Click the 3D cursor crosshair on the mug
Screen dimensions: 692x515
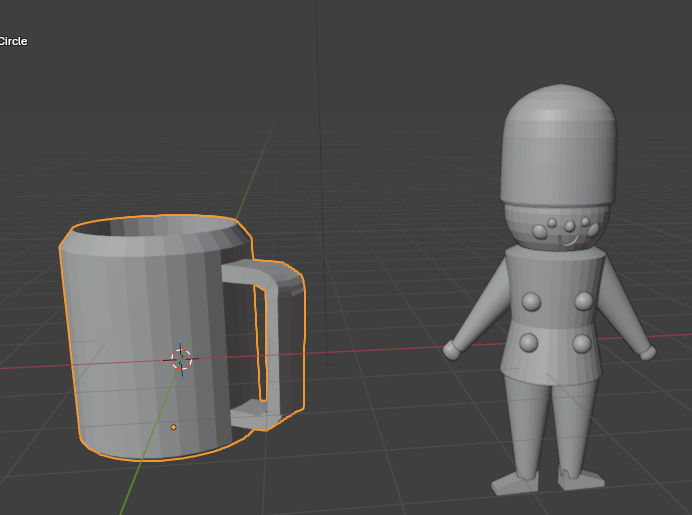[181, 360]
